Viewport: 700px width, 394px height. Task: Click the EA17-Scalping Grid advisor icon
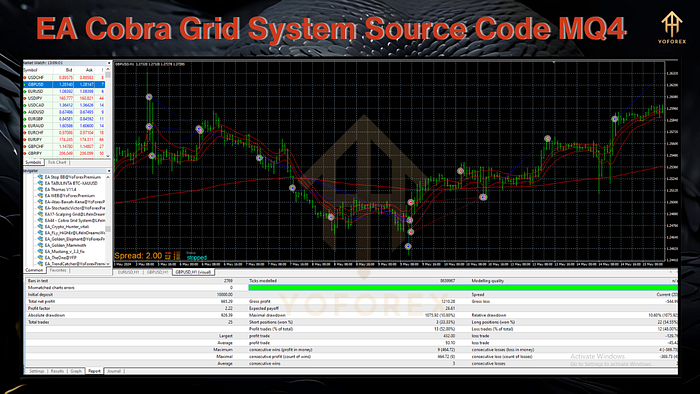[x=40, y=214]
